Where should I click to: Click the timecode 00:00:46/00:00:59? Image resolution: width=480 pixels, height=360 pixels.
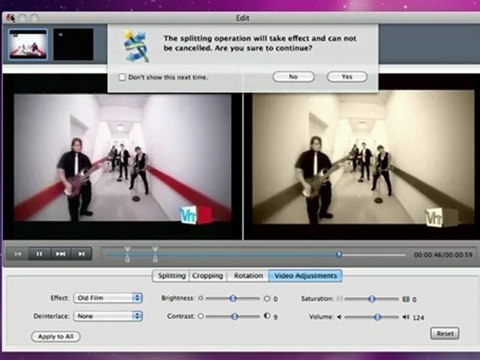click(x=443, y=255)
